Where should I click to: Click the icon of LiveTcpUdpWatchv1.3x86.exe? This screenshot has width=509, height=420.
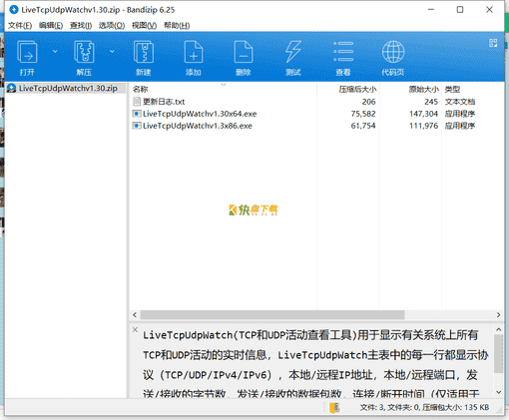coord(137,126)
